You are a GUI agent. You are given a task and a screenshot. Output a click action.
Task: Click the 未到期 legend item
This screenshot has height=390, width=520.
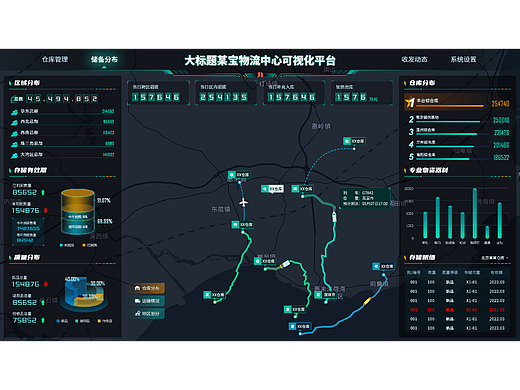[67, 245]
